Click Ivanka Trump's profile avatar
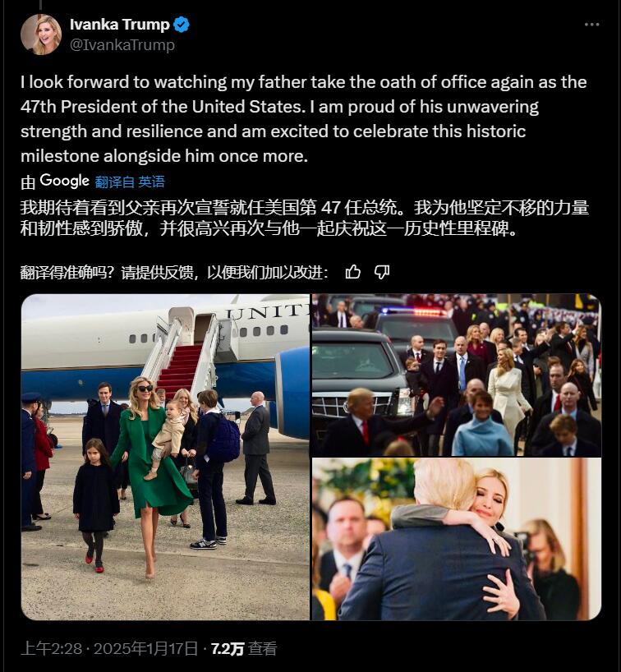The height and width of the screenshot is (672, 621). pos(41,35)
